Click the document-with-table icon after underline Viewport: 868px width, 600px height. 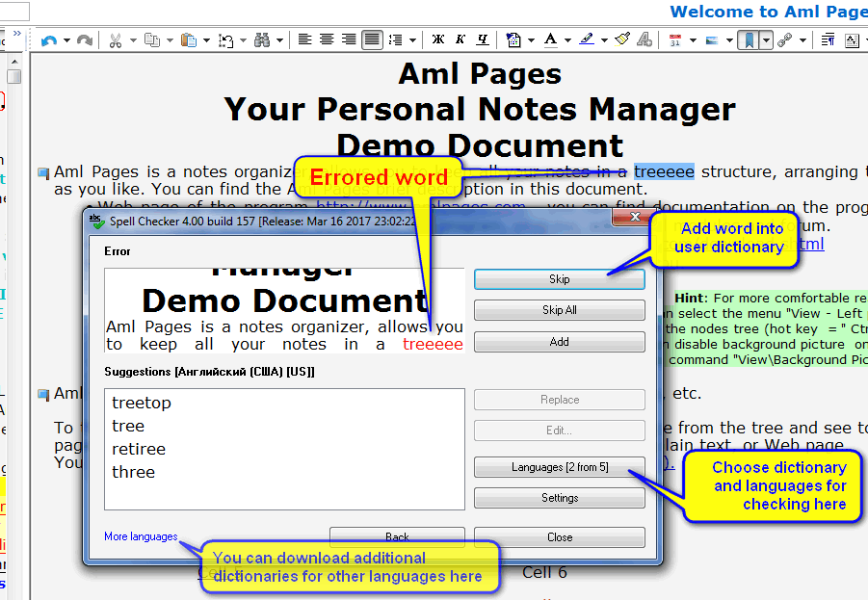[x=513, y=39]
